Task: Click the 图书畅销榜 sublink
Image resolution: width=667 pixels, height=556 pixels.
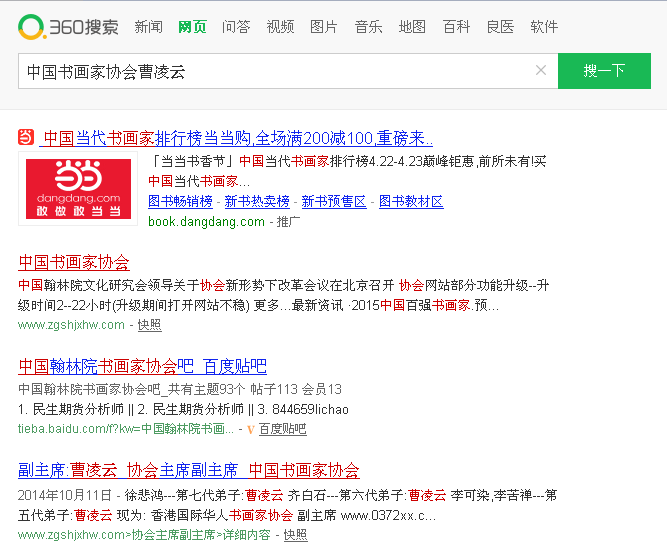Action: (x=181, y=201)
